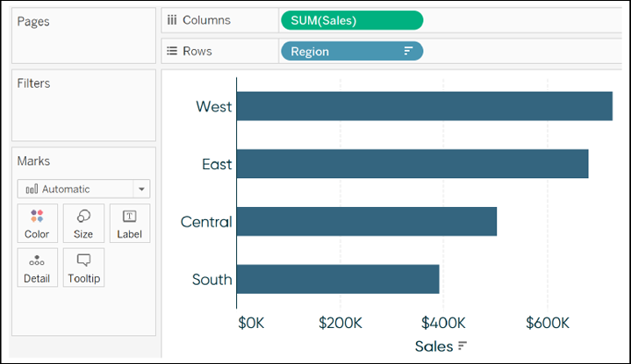Click the $0K axis label

(x=251, y=323)
